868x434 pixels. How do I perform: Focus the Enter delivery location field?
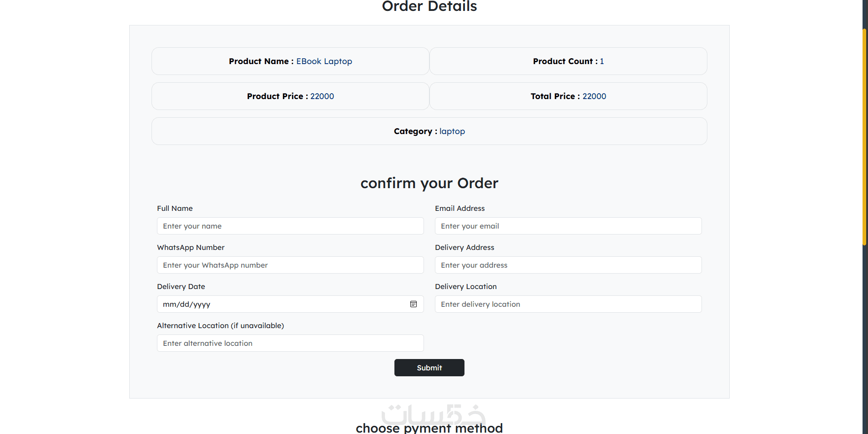(x=568, y=304)
